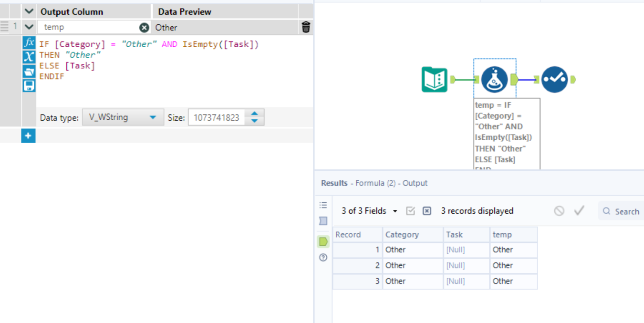Select the Formula tool on the canvas
Screen dimensions: 644x323
click(x=495, y=79)
